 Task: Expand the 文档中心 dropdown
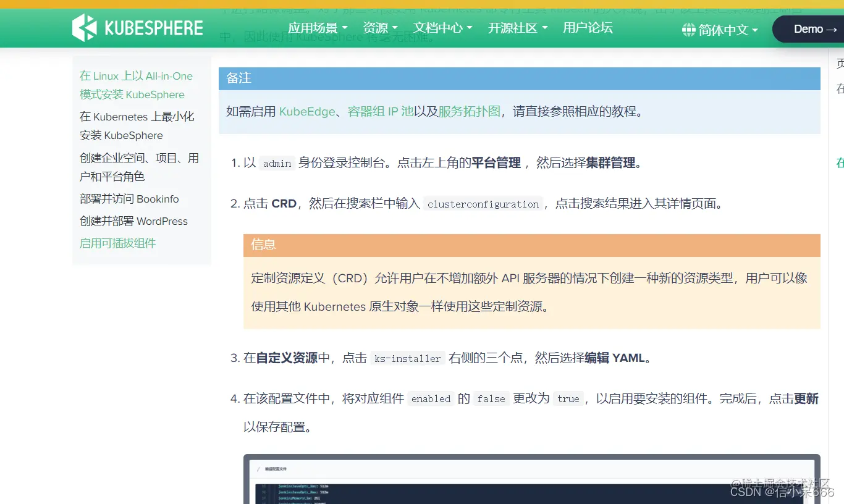(x=438, y=27)
